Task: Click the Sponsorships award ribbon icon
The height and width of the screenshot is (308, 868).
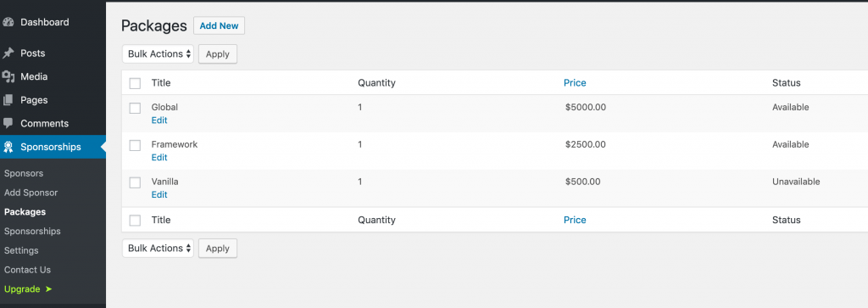Action: pyautogui.click(x=8, y=147)
